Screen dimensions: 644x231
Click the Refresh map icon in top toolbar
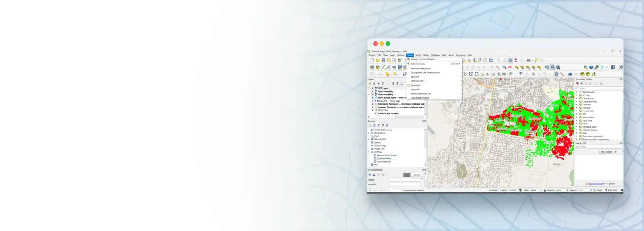click(491, 60)
